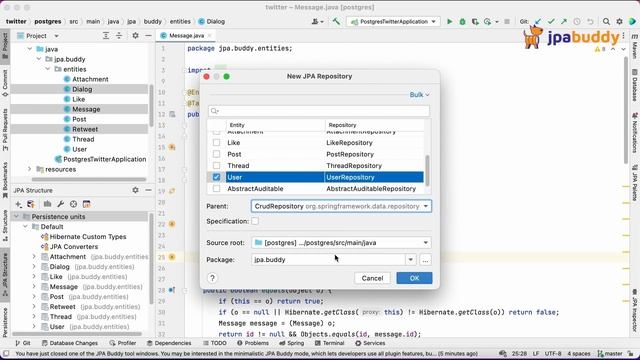Screen dimensions: 640x360
Task: Run PostgresTwitterApplication with green play icon
Action: (449, 22)
